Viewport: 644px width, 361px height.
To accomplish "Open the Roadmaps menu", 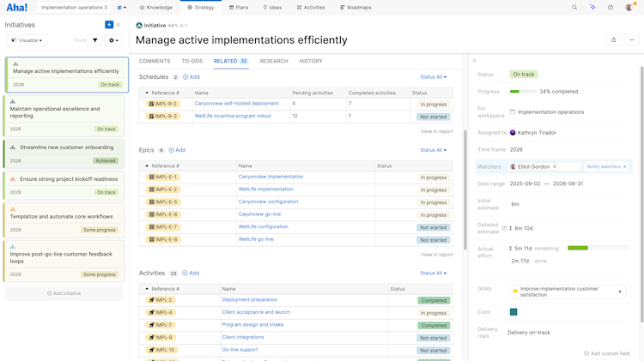I will tap(355, 8).
